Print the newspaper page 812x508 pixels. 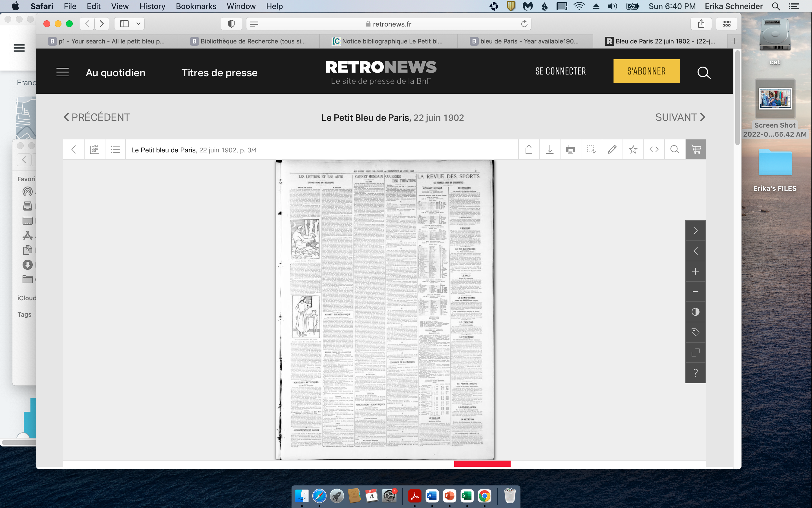(570, 150)
